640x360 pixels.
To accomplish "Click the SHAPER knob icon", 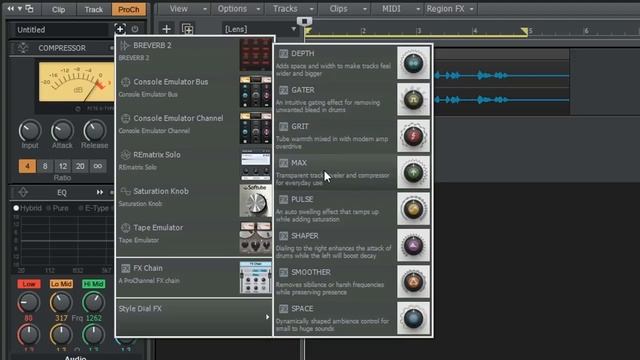I will [x=413, y=245].
